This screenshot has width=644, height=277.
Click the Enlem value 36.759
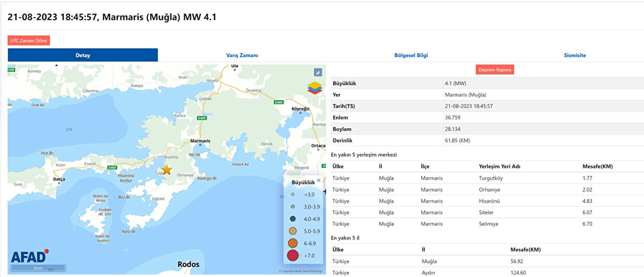point(453,117)
